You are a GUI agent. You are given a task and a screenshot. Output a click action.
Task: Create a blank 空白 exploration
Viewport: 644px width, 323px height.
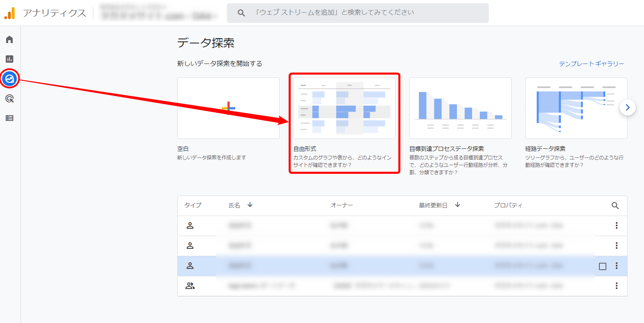228,108
